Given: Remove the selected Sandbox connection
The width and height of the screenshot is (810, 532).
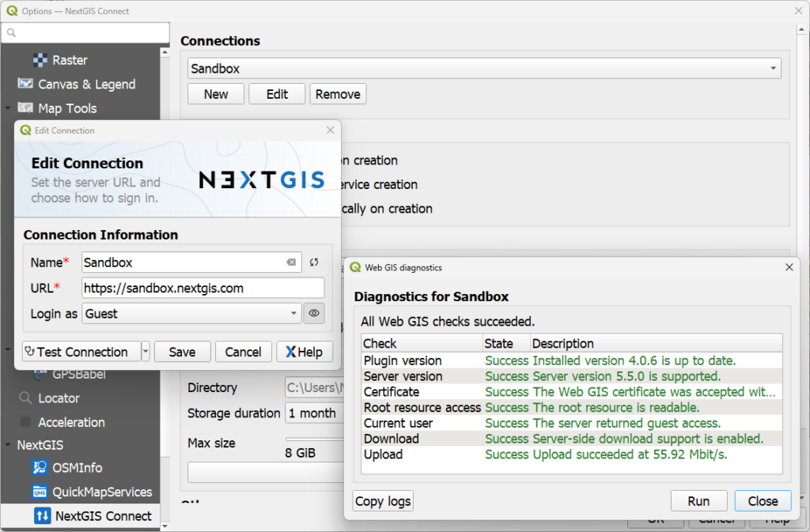Looking at the screenshot, I should tap(338, 94).
